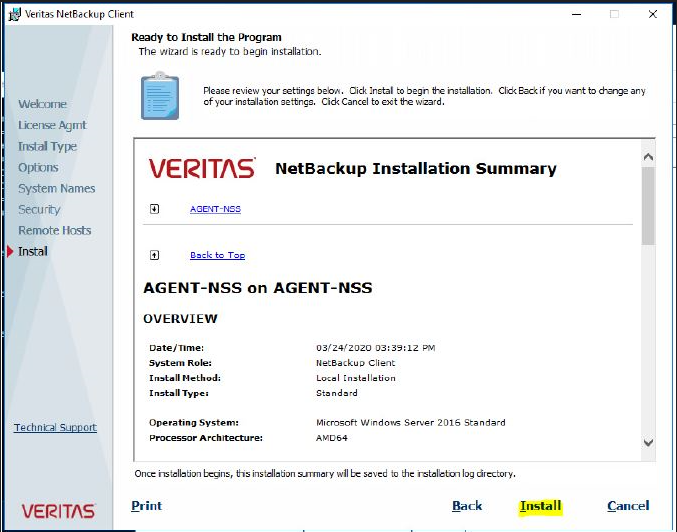Select the Security step in sidebar
This screenshot has height=532, width=677.
tap(39, 209)
